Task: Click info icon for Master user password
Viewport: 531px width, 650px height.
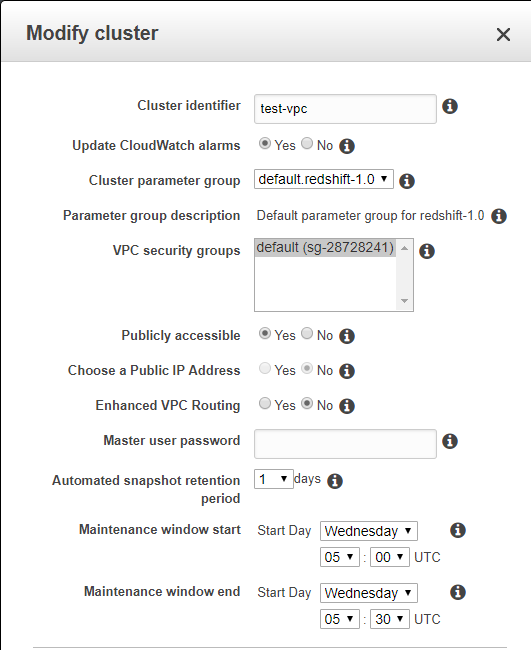Action: click(x=450, y=441)
